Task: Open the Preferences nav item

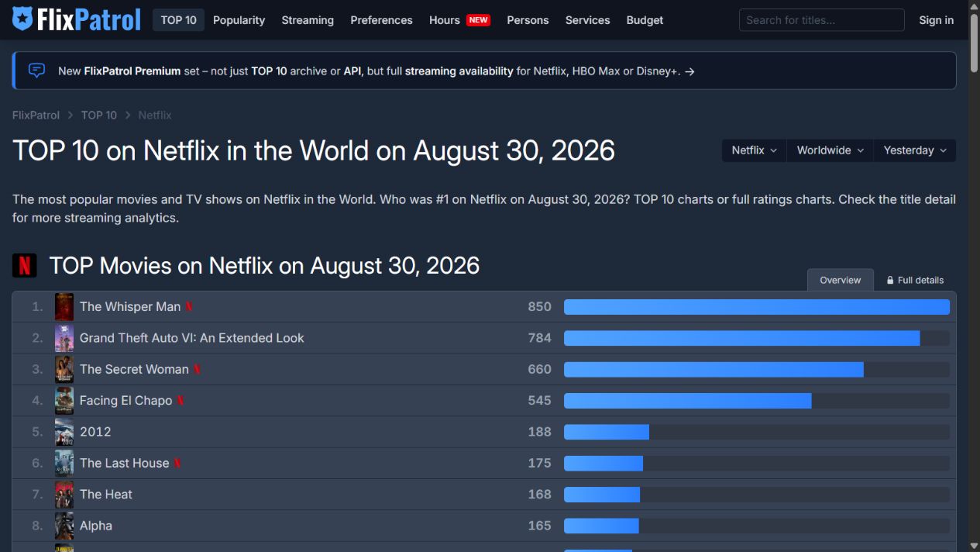Action: tap(381, 20)
